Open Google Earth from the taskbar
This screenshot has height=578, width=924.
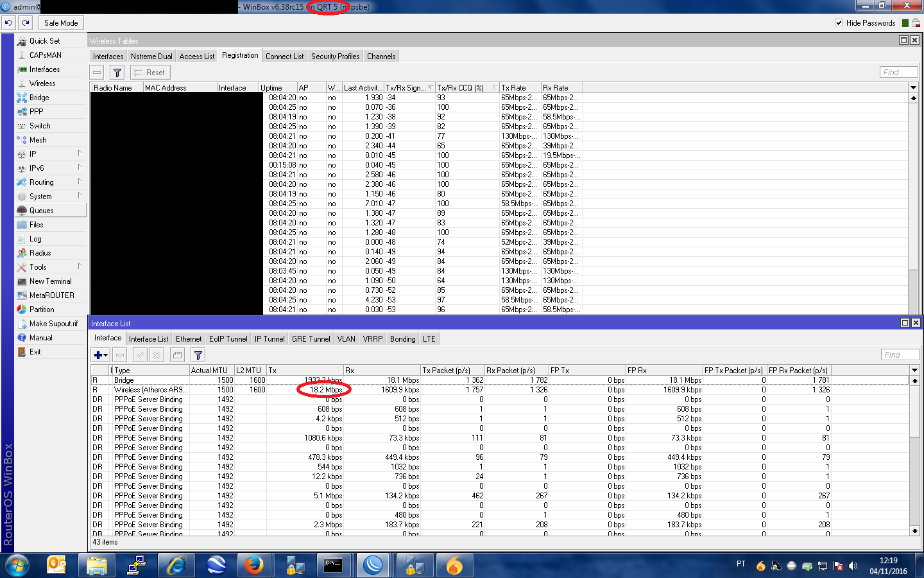pyautogui.click(x=216, y=565)
